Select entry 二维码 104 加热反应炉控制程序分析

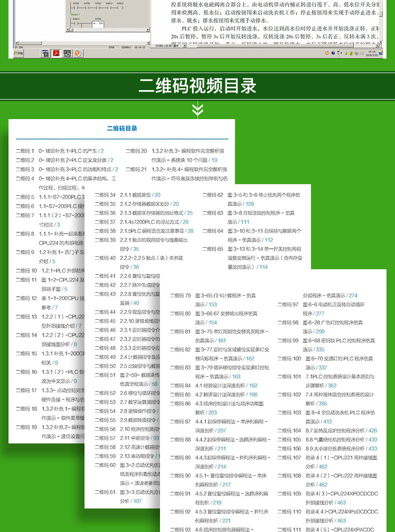click(327, 430)
